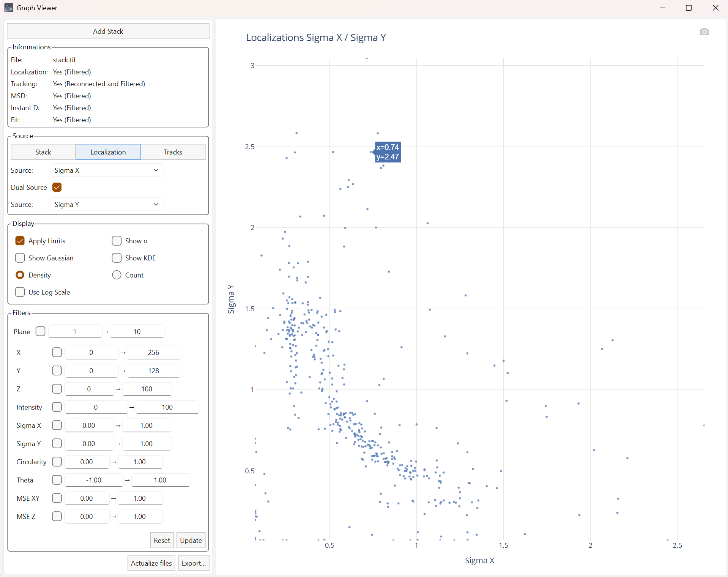The height and width of the screenshot is (577, 728).
Task: Uncheck the Dual Source checkbox
Action: click(x=57, y=188)
